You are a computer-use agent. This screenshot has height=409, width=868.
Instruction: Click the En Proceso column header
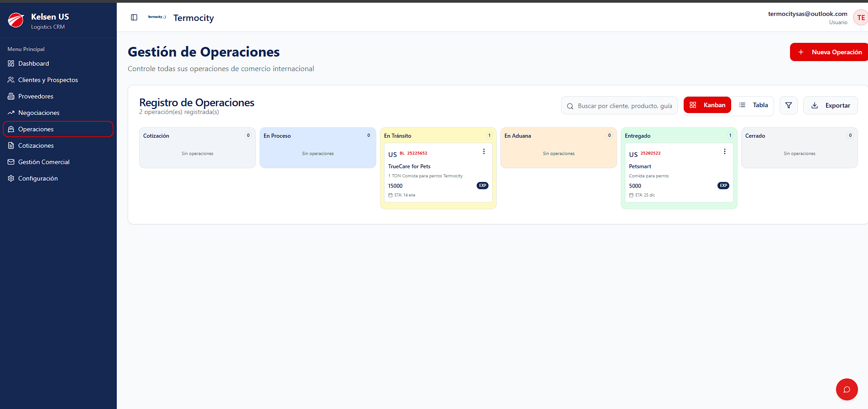tap(277, 136)
